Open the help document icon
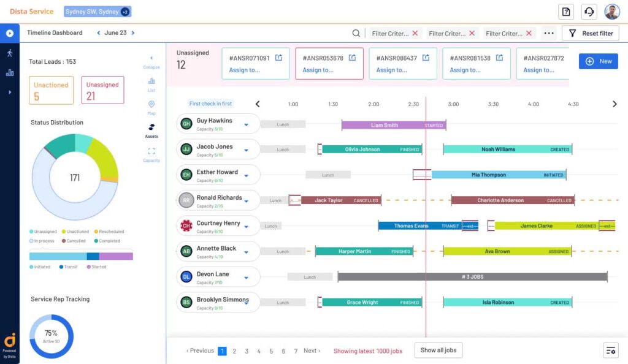This screenshot has height=364, width=628. coord(565,12)
